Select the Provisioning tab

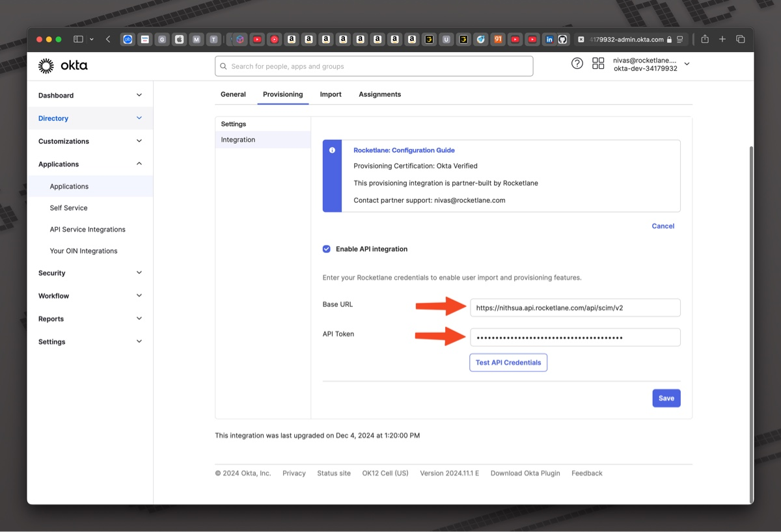tap(282, 94)
